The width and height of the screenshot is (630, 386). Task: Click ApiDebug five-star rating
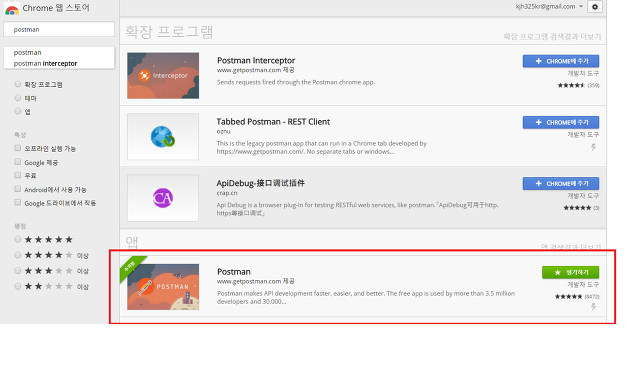[577, 208]
